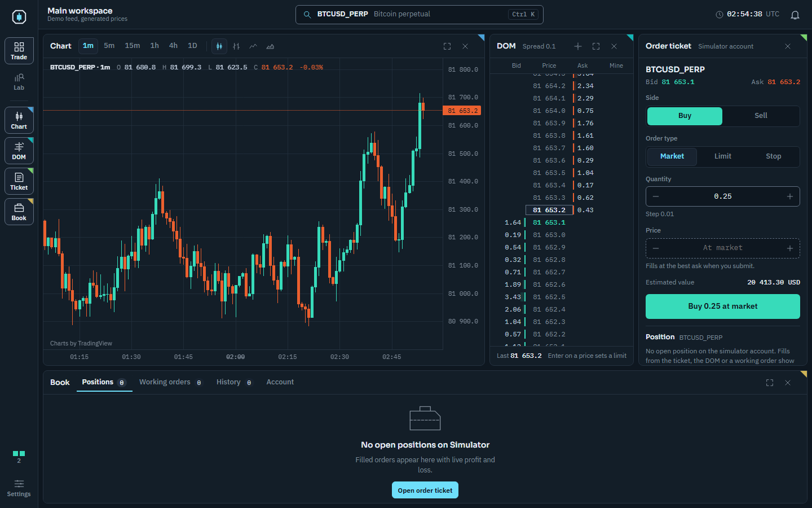Screen dimensions: 812x508
Task: Toggle the Ticket panel from the sidebar
Action: click(19, 181)
